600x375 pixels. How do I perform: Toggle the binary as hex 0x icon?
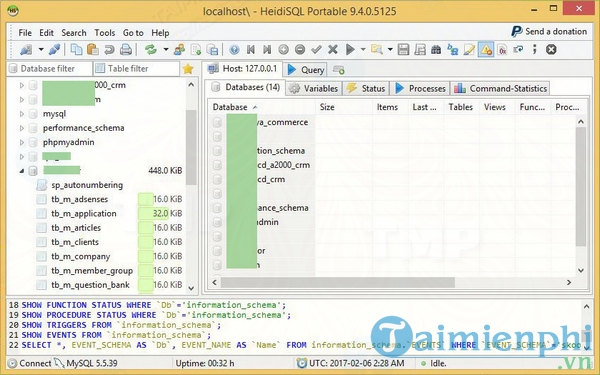pos(502,50)
